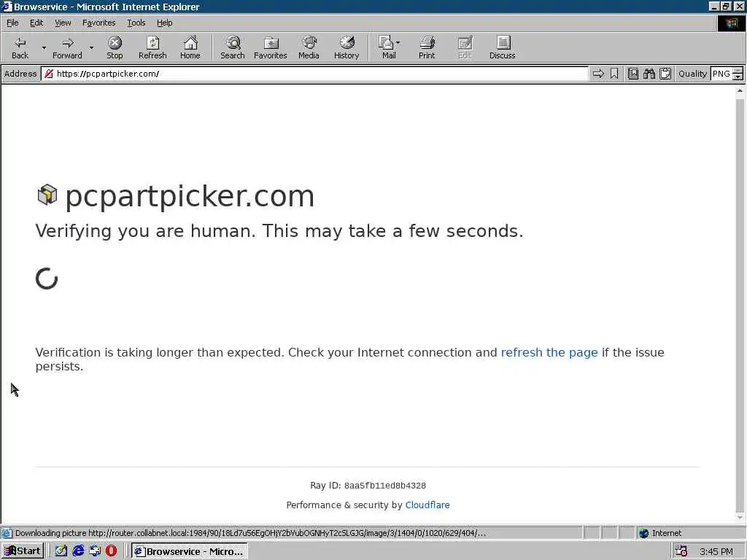Image resolution: width=747 pixels, height=560 pixels.
Task: Launch the notepad quick launch icon
Action: tap(61, 551)
